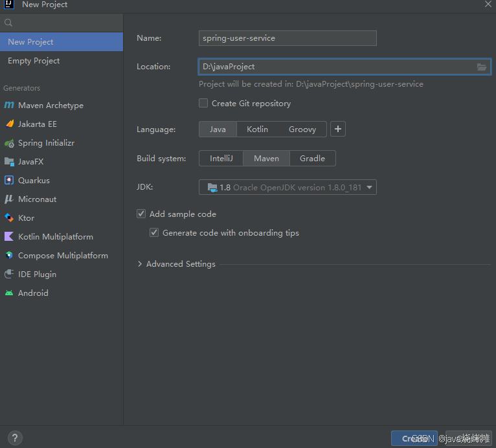Viewport: 496px width, 448px height.
Task: Click the Jakarta EE icon
Action: pos(10,124)
